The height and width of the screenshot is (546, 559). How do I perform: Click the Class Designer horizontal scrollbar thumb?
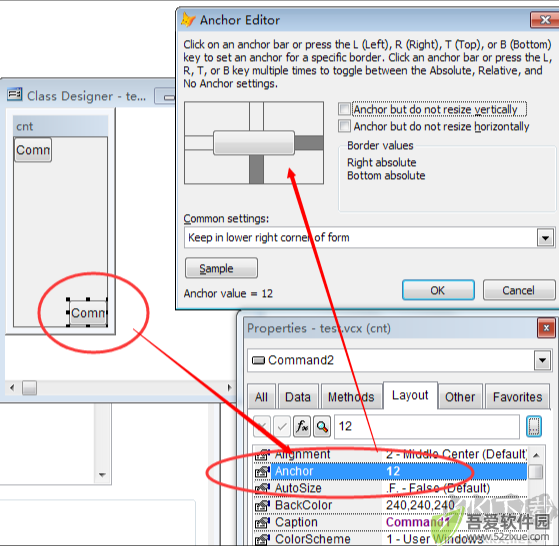coord(29,387)
